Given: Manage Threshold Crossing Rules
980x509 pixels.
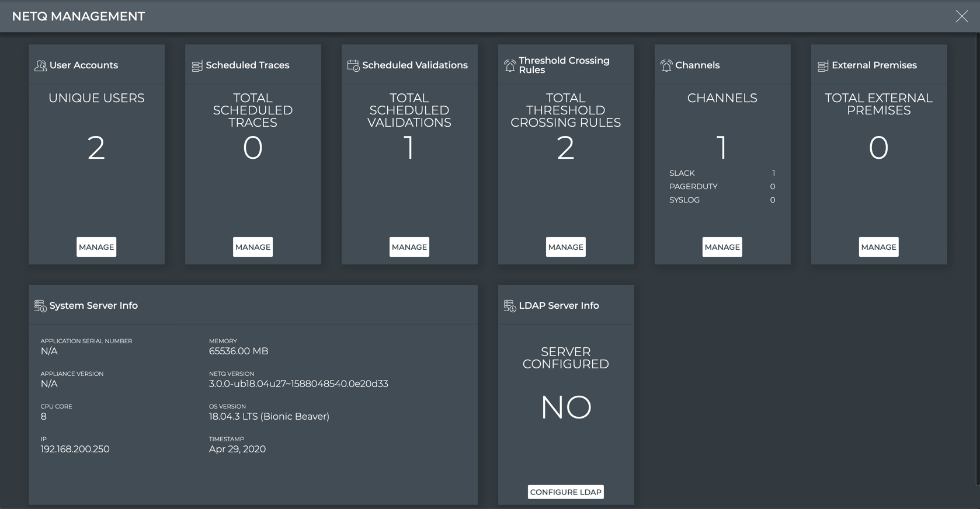Looking at the screenshot, I should click(x=566, y=247).
